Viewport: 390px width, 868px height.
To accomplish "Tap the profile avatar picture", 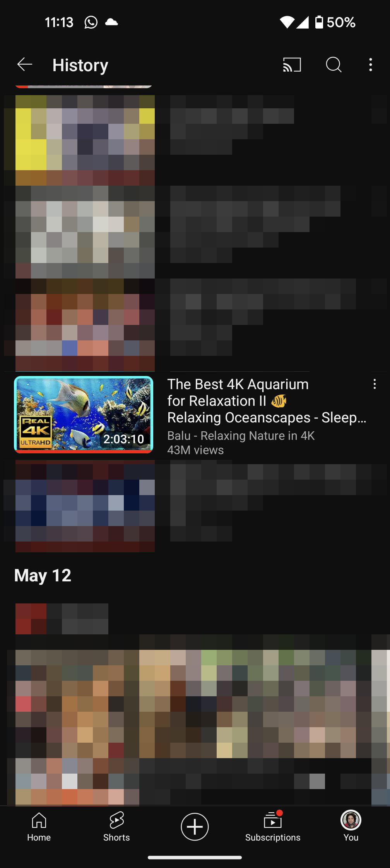I will click(x=351, y=820).
